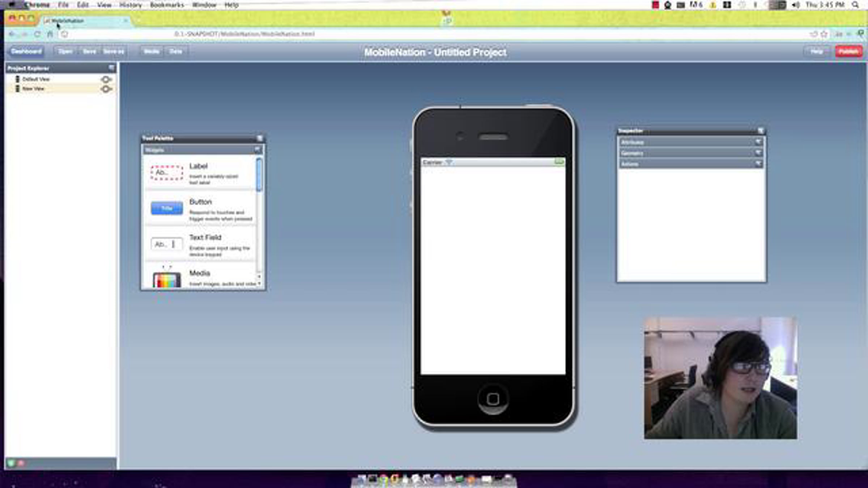Collapse the Project Explorer panel icon
The image size is (868, 488).
click(111, 68)
